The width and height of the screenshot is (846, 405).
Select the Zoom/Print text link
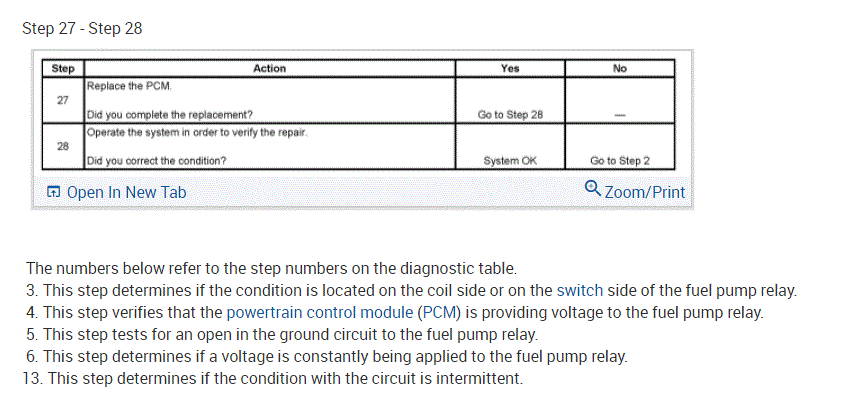[x=645, y=192]
